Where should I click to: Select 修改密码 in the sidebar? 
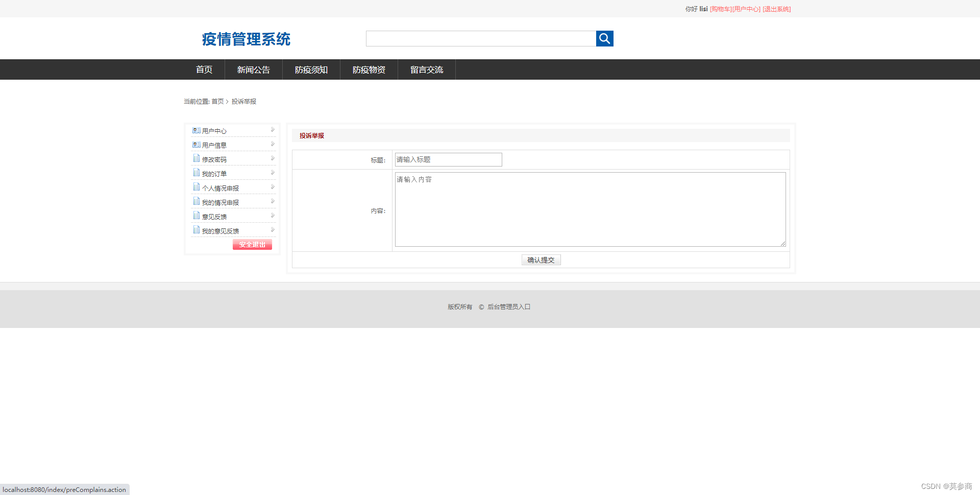[214, 160]
